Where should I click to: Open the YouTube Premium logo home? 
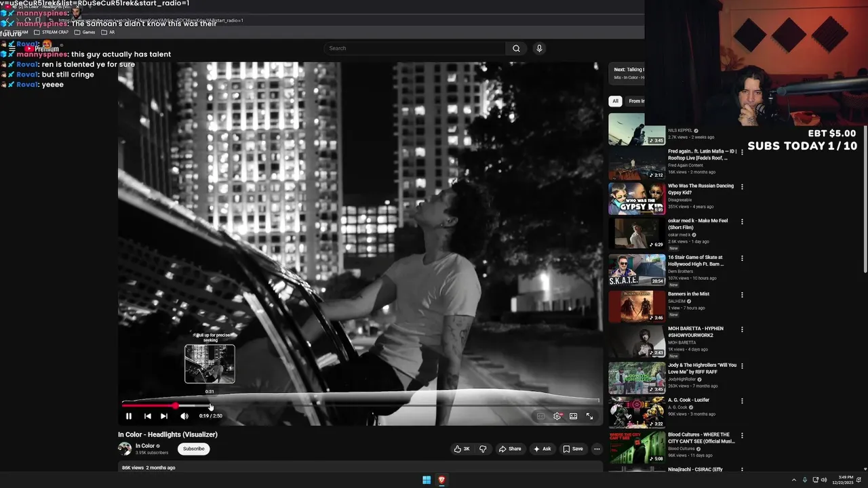tap(41, 49)
